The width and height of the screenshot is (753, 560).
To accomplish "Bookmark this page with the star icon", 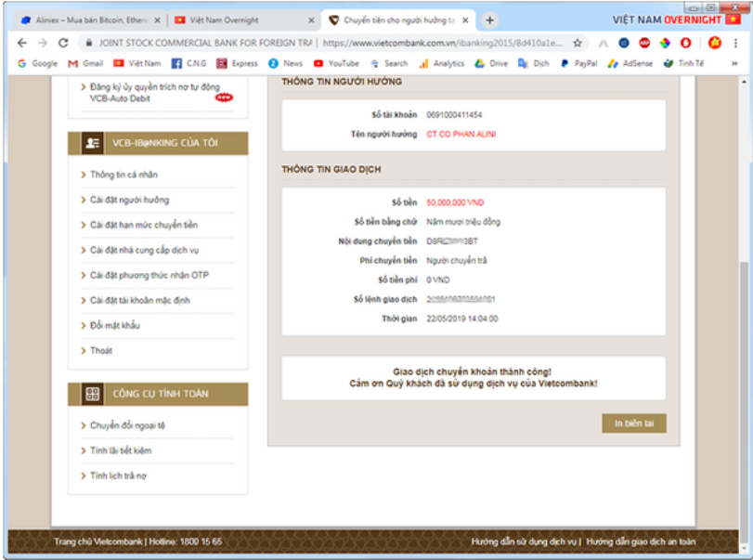I will 578,44.
